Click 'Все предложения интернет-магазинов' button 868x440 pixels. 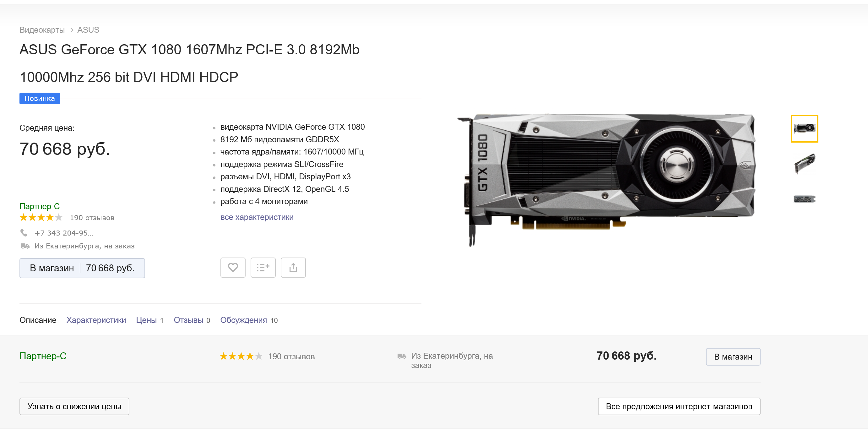(679, 406)
